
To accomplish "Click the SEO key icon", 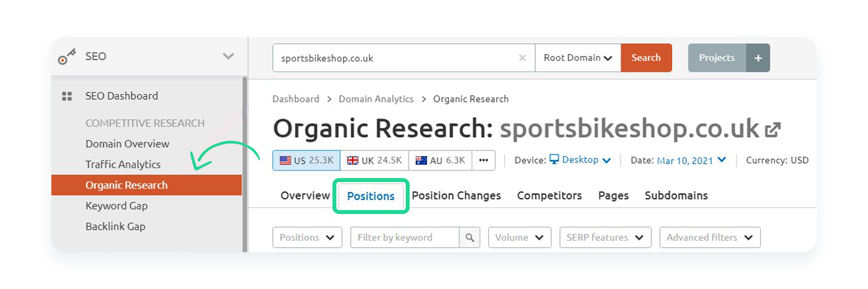I will pyautogui.click(x=67, y=57).
